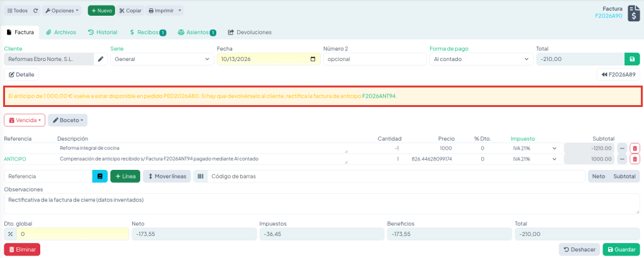The height and width of the screenshot is (258, 644).
Task: Click the Cliente label link
Action: 13,48
